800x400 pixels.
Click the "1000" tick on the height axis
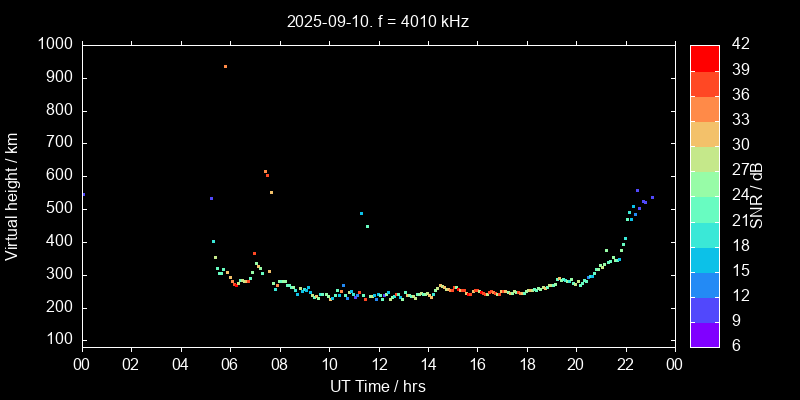(x=54, y=44)
